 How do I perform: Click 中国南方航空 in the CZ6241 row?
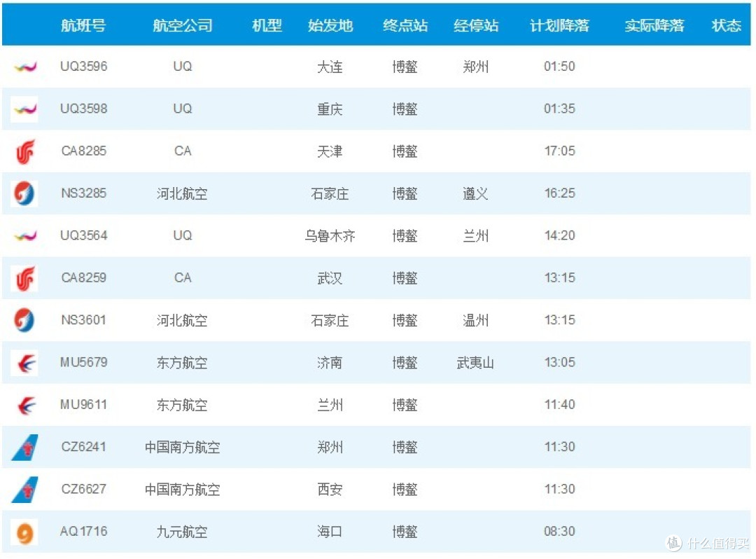[182, 448]
